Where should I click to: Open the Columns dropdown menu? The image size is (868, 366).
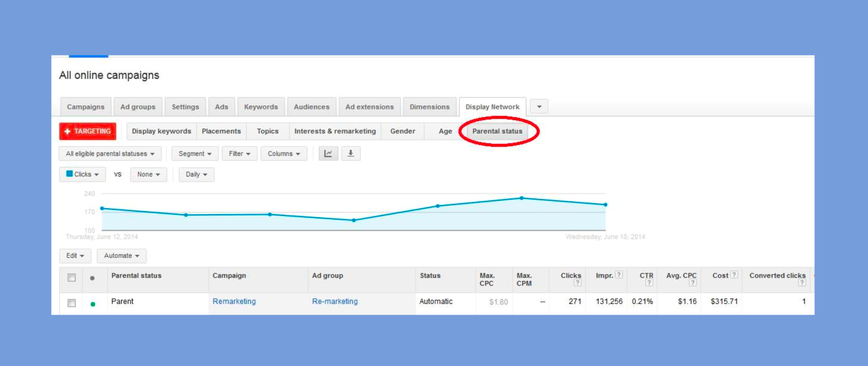283,154
